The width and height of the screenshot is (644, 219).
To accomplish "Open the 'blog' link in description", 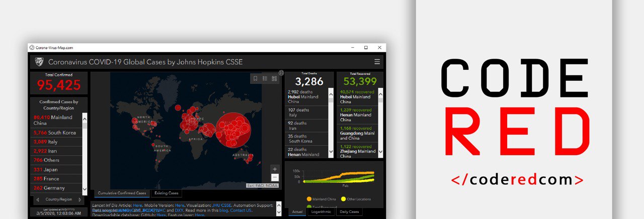I will (223, 210).
